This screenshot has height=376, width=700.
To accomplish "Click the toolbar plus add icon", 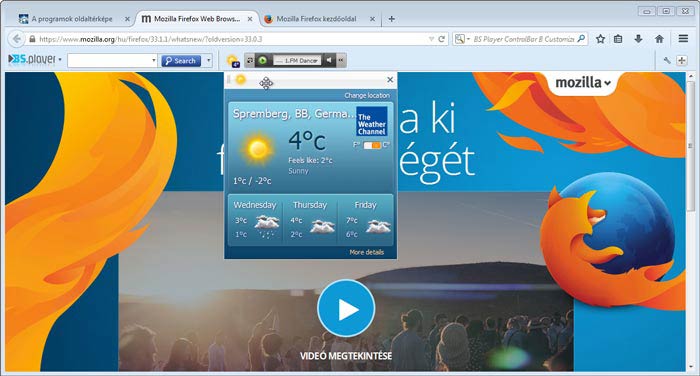I will [682, 60].
